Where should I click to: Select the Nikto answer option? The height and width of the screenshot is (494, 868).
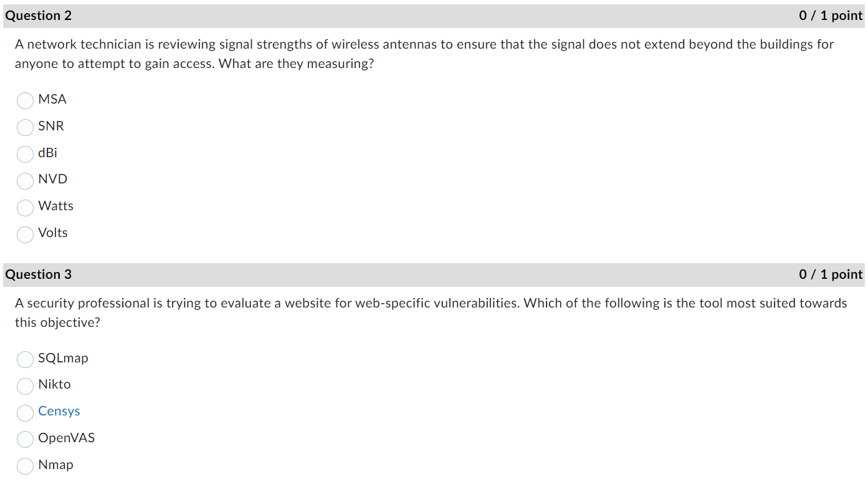25,386
